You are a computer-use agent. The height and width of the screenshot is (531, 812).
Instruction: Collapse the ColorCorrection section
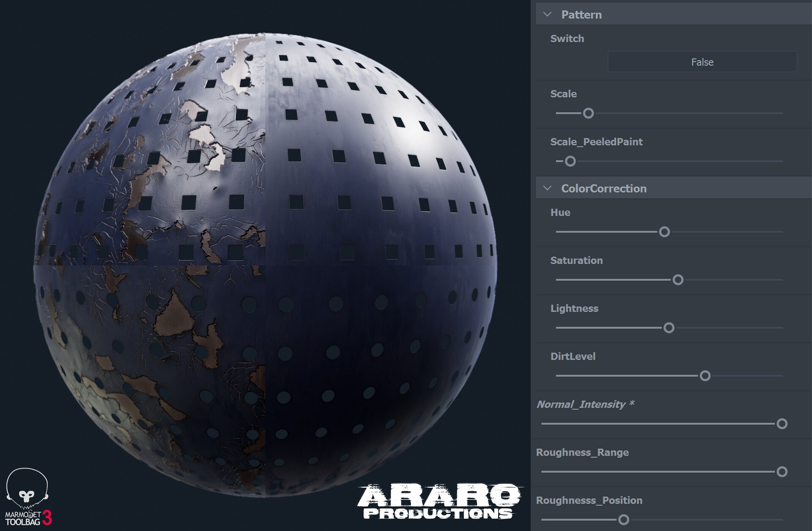[x=548, y=189]
